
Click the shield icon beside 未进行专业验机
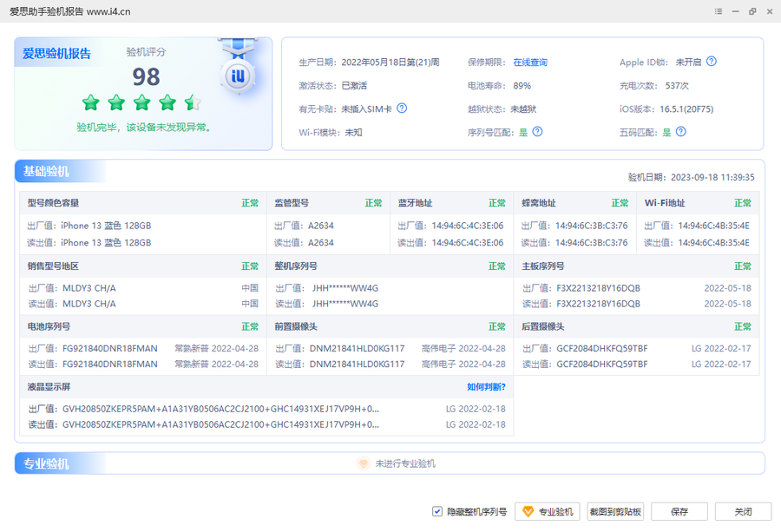click(364, 463)
